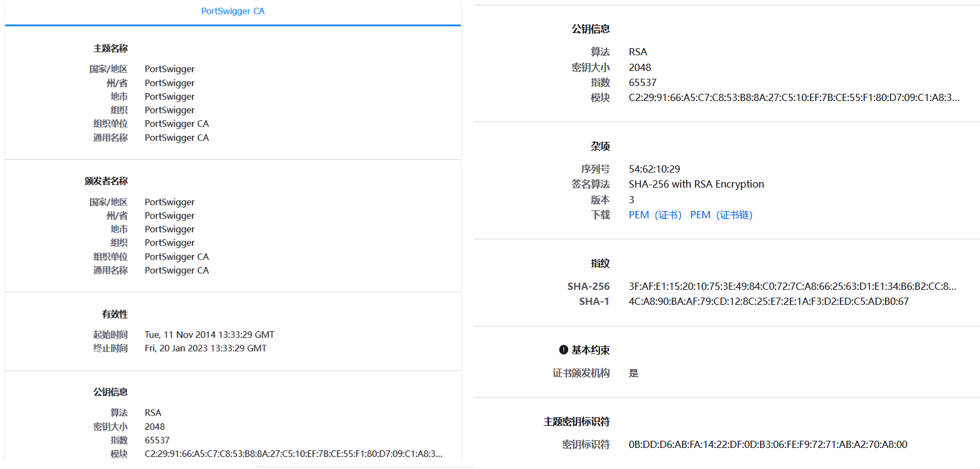Click the 主题名称 section heading

pos(111,48)
